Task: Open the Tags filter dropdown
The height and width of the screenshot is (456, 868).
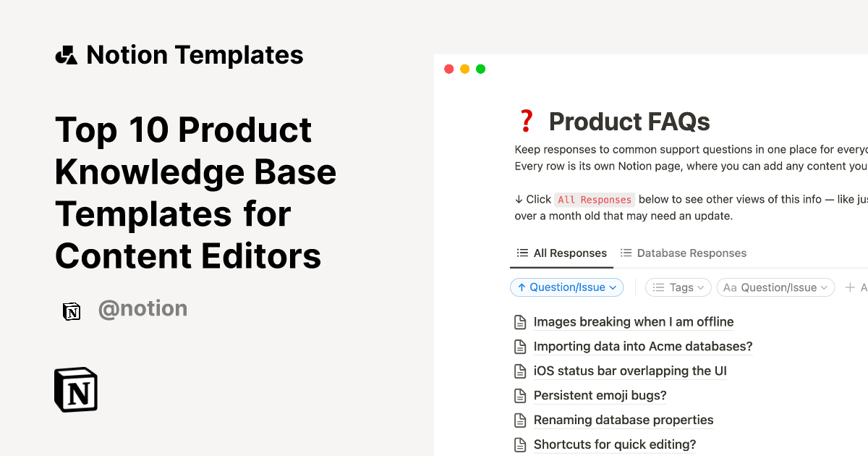Action: click(678, 287)
